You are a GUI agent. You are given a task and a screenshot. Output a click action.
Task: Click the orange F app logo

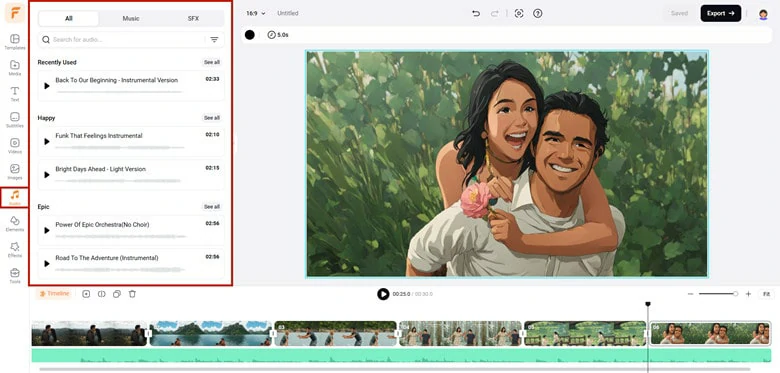pos(15,13)
